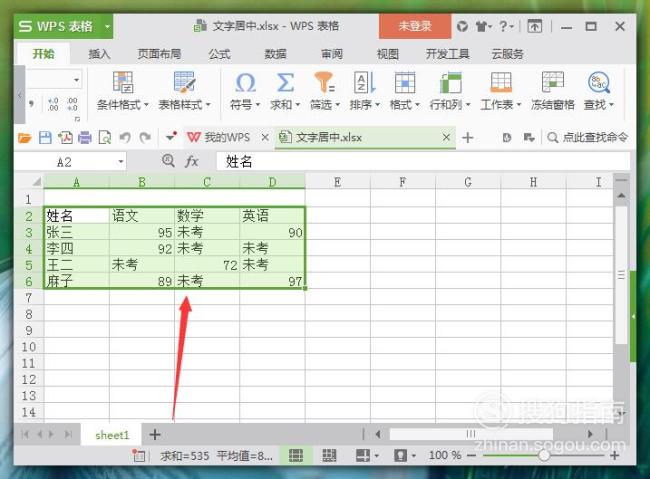Open the 数据 ribbon tab
Viewport: 650px width, 479px height.
275,54
